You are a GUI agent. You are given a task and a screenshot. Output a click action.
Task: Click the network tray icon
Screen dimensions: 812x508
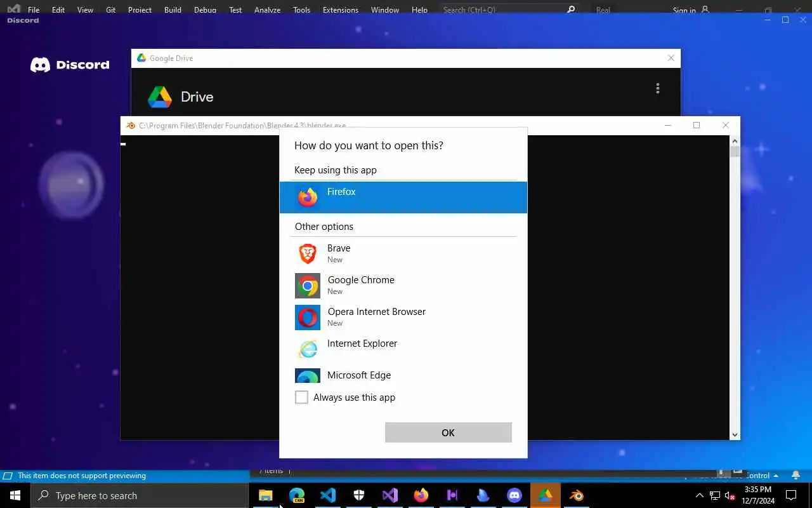(715, 495)
